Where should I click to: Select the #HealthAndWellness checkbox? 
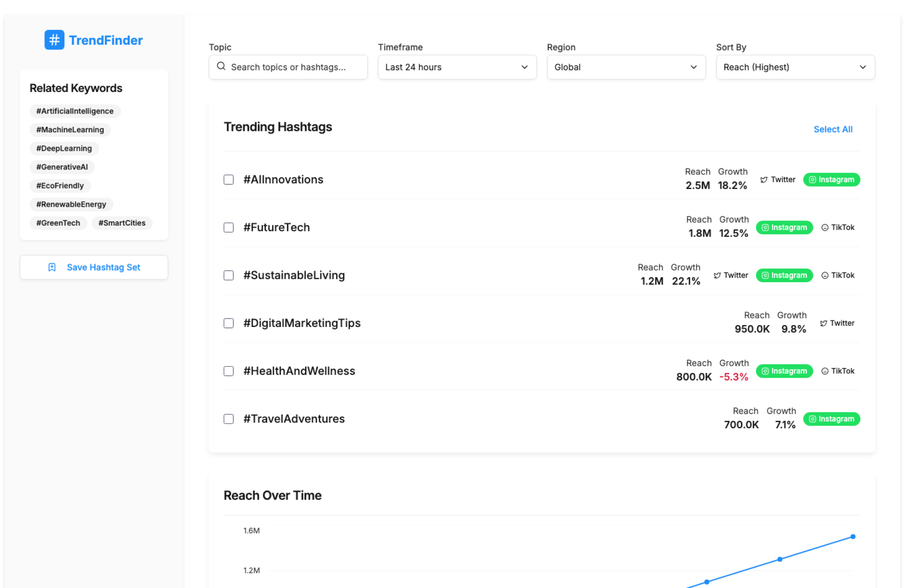pos(229,371)
